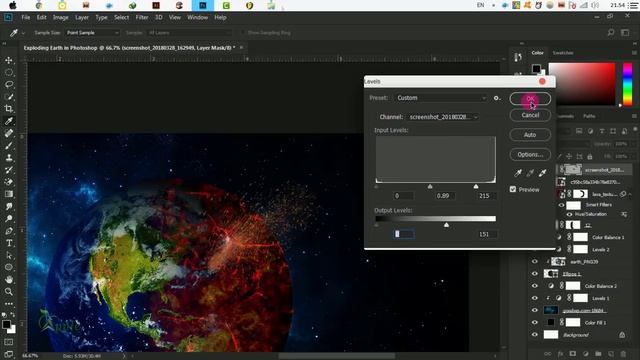
Task: Select the Path Selection tool
Action: [9, 255]
